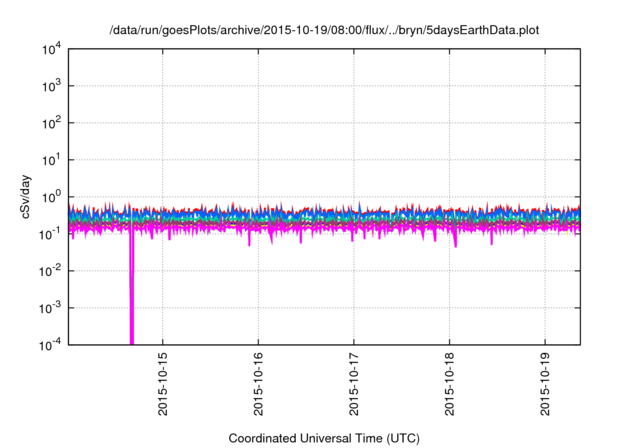Click the 10^0 y-axis tick label

51,197
